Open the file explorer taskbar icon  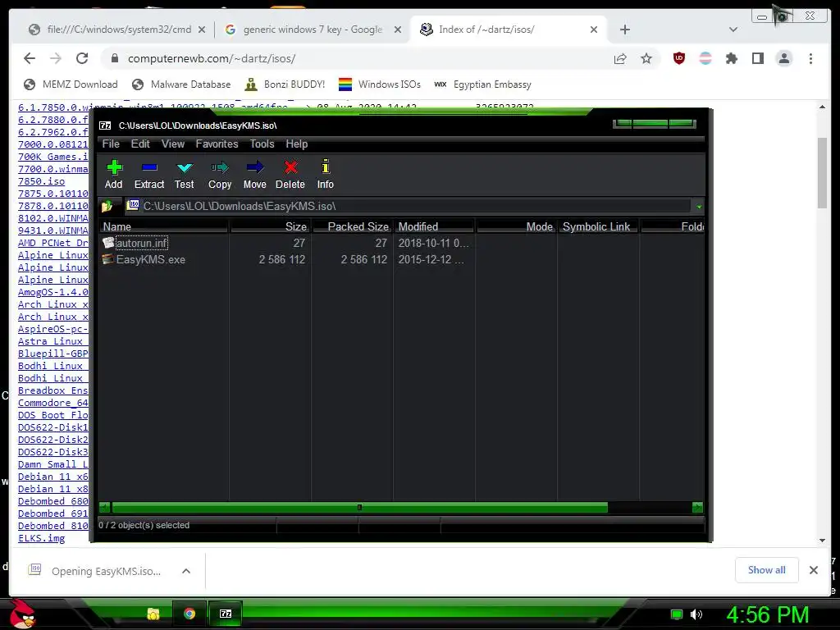pyautogui.click(x=153, y=614)
